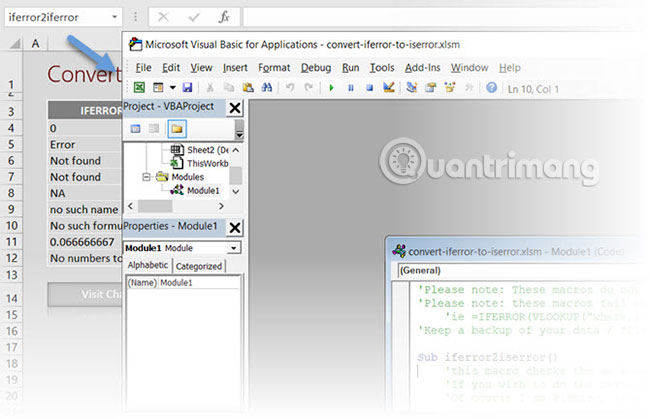This screenshot has width=650, height=419.
Task: Open Visual Basic Help question mark icon
Action: pyautogui.click(x=491, y=87)
